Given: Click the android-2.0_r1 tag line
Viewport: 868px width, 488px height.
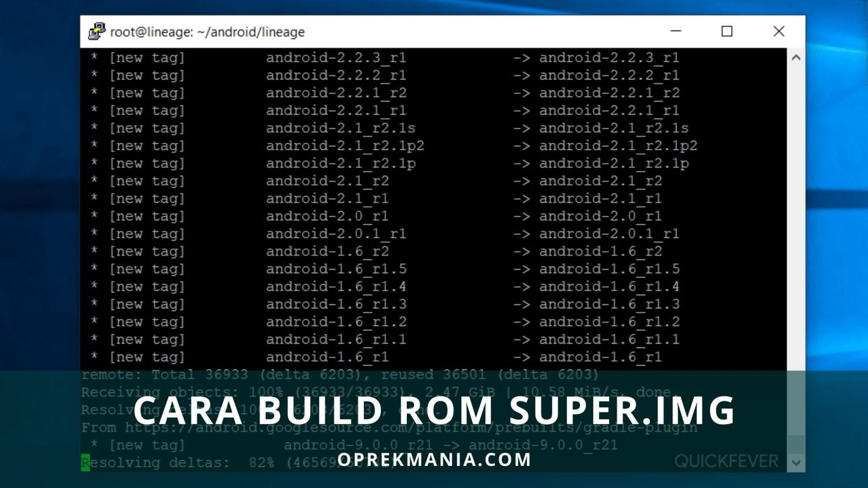Looking at the screenshot, I should tap(328, 216).
